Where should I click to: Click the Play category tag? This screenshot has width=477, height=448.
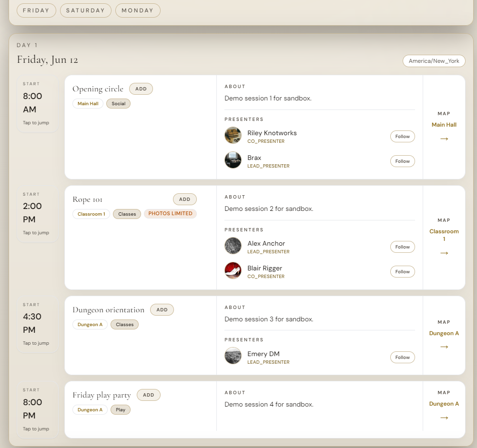(x=121, y=410)
